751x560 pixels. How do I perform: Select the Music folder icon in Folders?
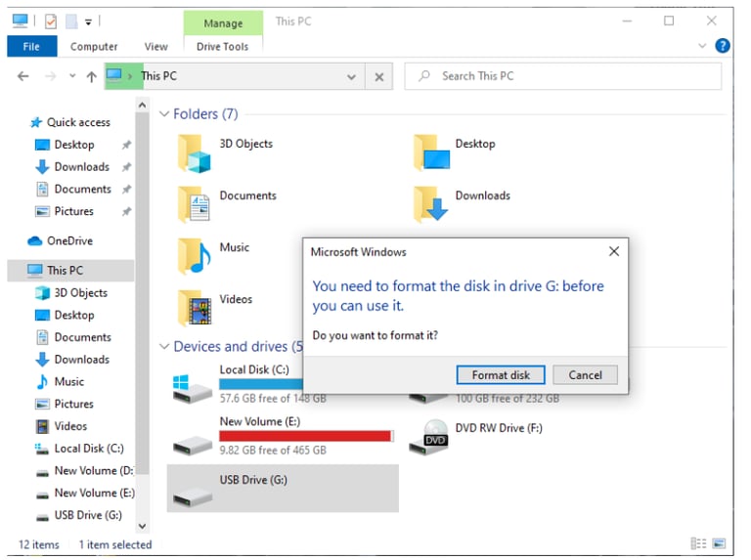point(194,256)
